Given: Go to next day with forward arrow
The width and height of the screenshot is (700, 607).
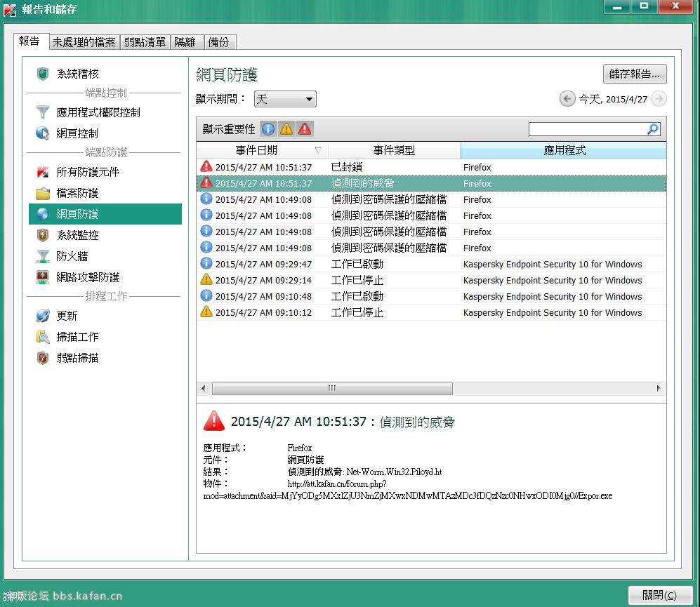Looking at the screenshot, I should pyautogui.click(x=659, y=99).
